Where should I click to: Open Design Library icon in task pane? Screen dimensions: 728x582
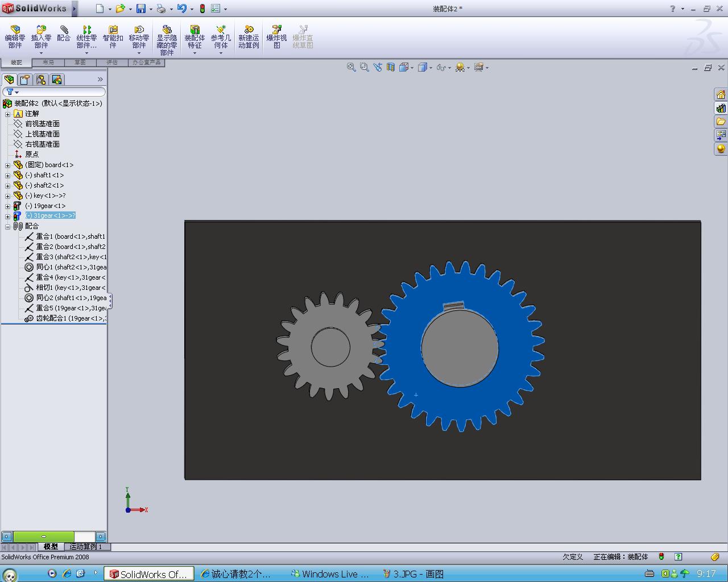[x=721, y=108]
